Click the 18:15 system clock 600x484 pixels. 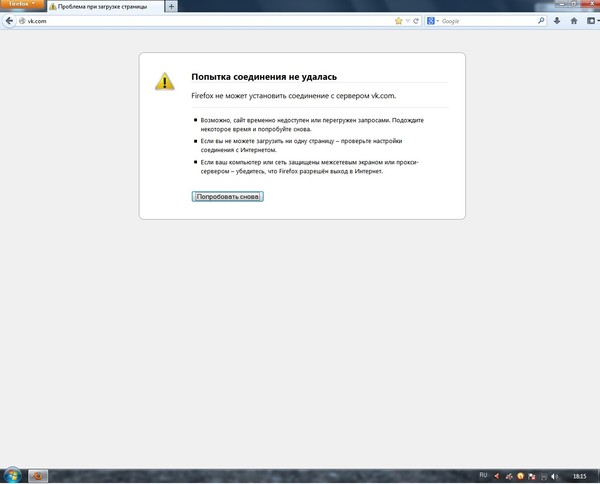pyautogui.click(x=579, y=476)
